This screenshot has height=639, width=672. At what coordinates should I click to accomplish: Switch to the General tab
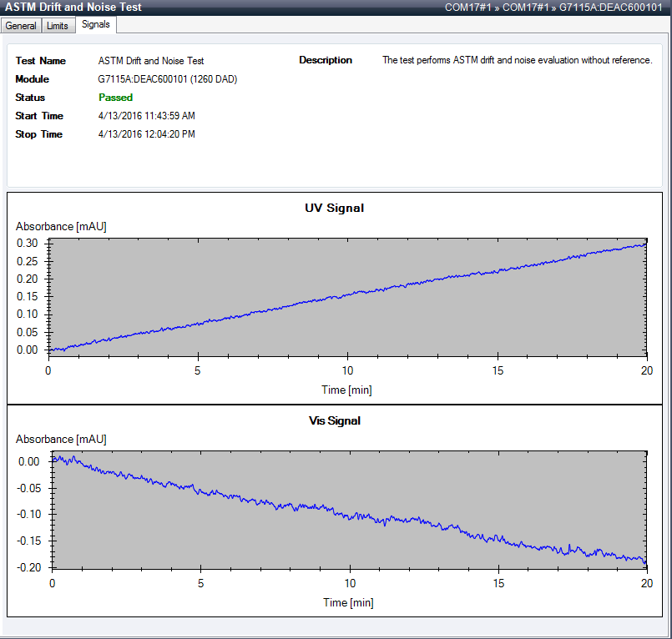(20, 25)
